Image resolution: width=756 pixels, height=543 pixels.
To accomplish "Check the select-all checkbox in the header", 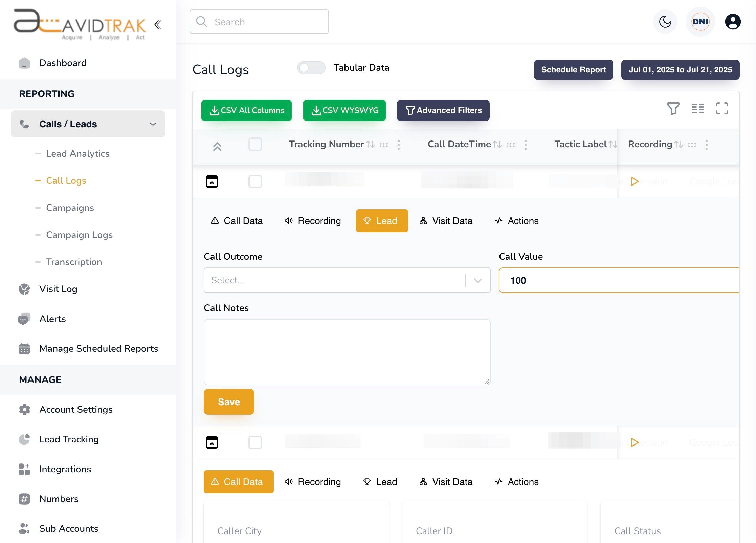I will pos(255,144).
